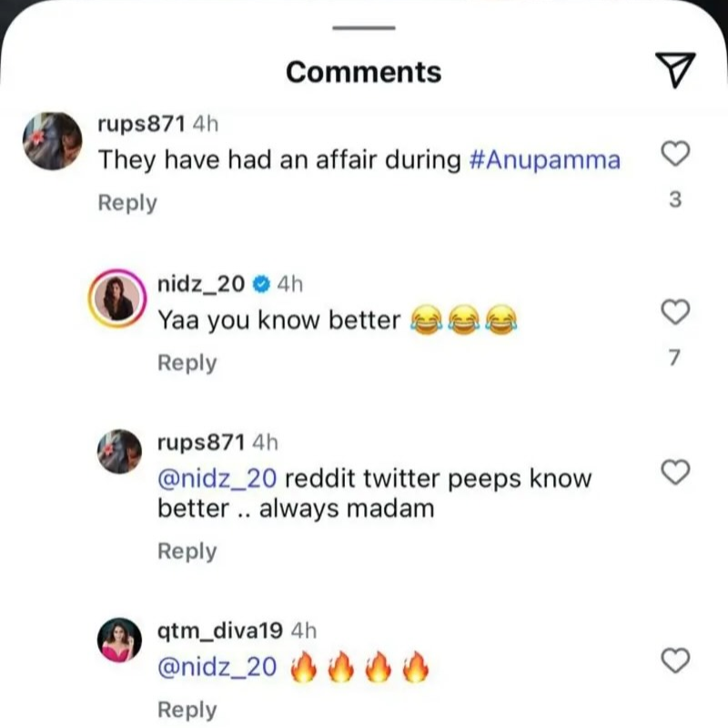Like nidz_20's 'Yaa you know better' comment
Screen dimensions: 728x728
coord(674,313)
